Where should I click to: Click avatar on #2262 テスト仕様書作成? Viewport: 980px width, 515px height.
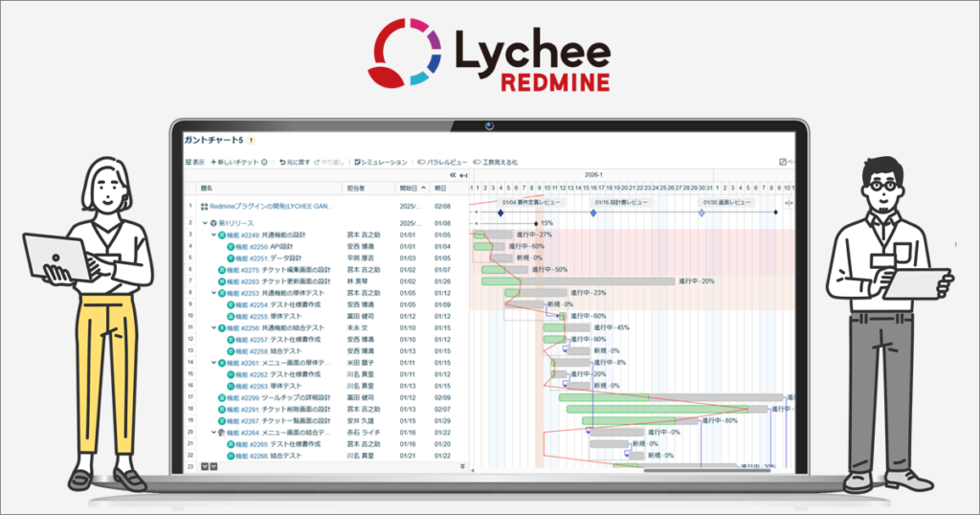pyautogui.click(x=230, y=374)
